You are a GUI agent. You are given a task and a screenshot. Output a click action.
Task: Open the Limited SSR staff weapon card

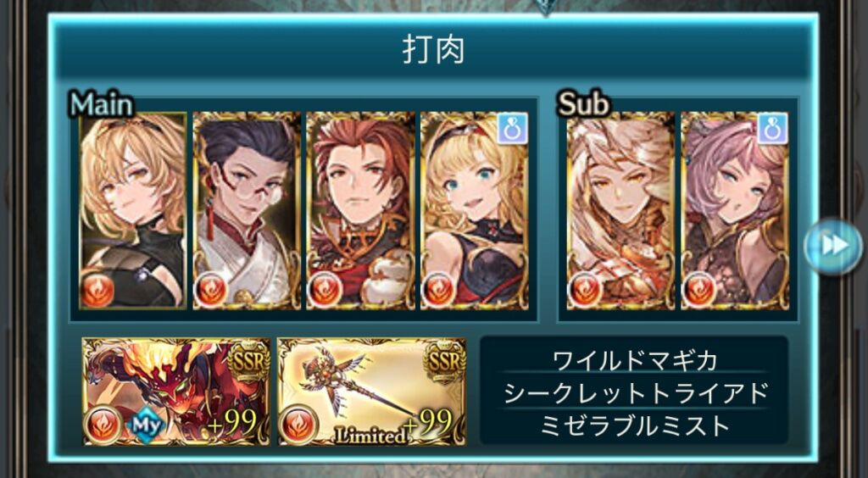coord(371,392)
